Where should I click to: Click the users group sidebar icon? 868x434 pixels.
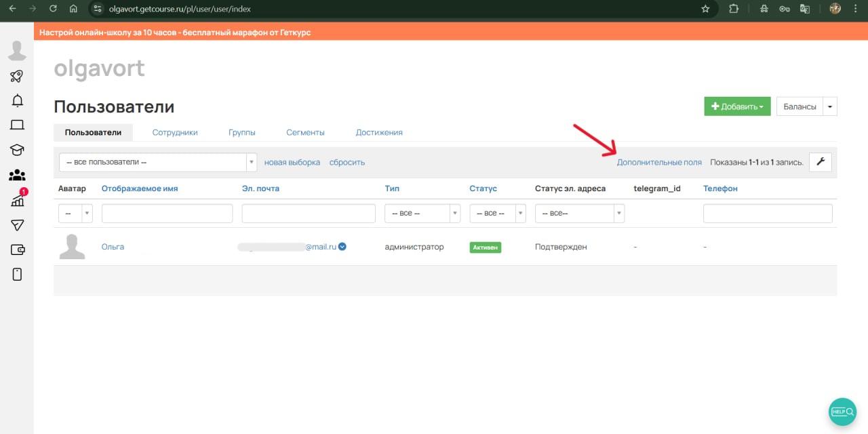[17, 175]
